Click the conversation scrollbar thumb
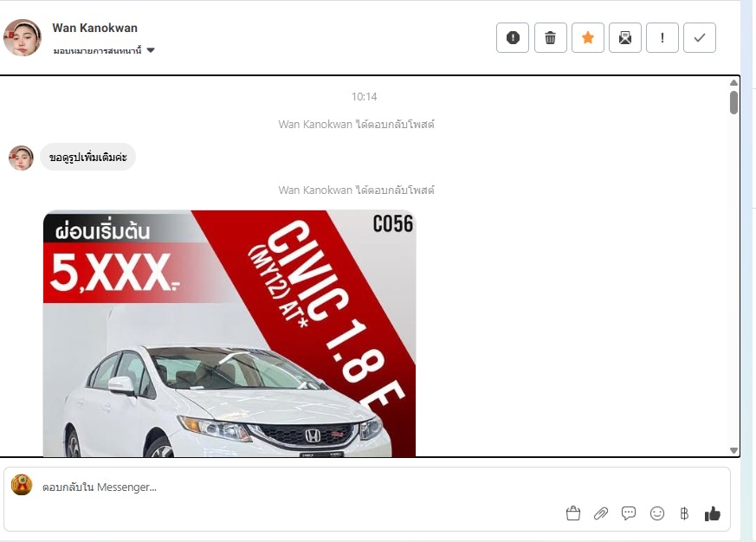756x542 pixels. (x=733, y=103)
